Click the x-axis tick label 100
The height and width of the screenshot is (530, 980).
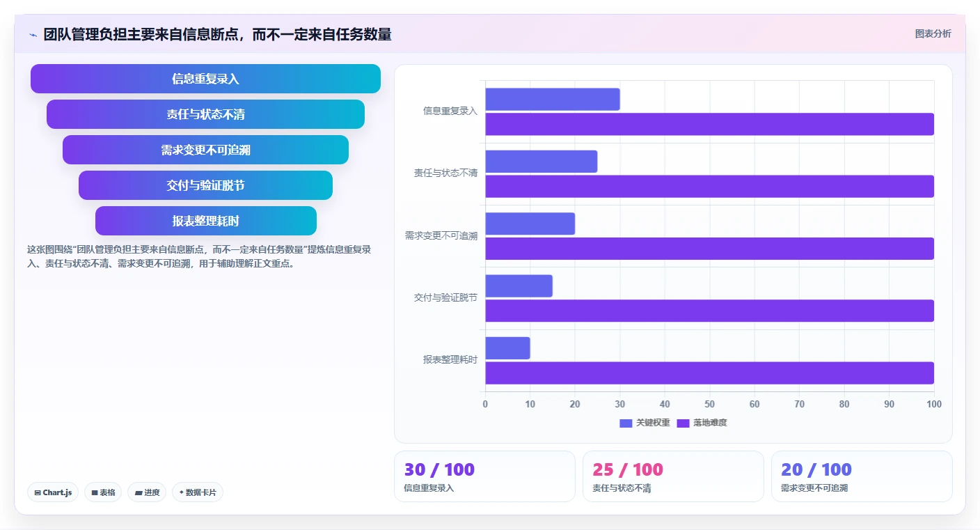click(934, 404)
